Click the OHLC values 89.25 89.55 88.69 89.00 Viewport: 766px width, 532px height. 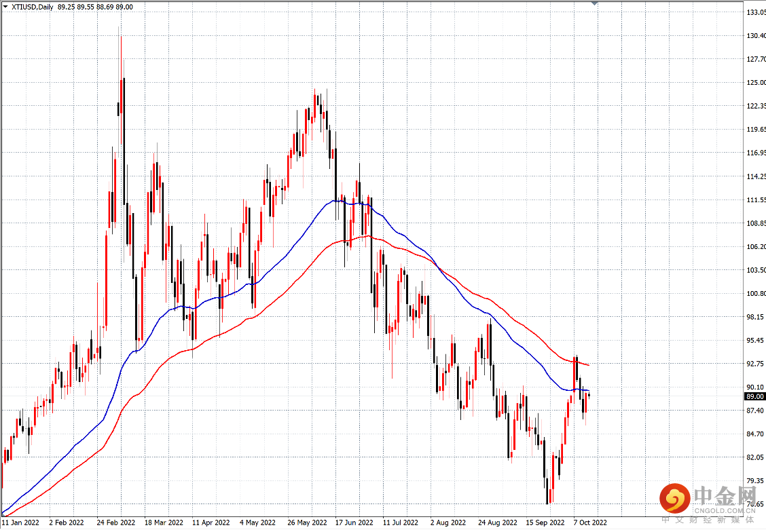pos(95,7)
